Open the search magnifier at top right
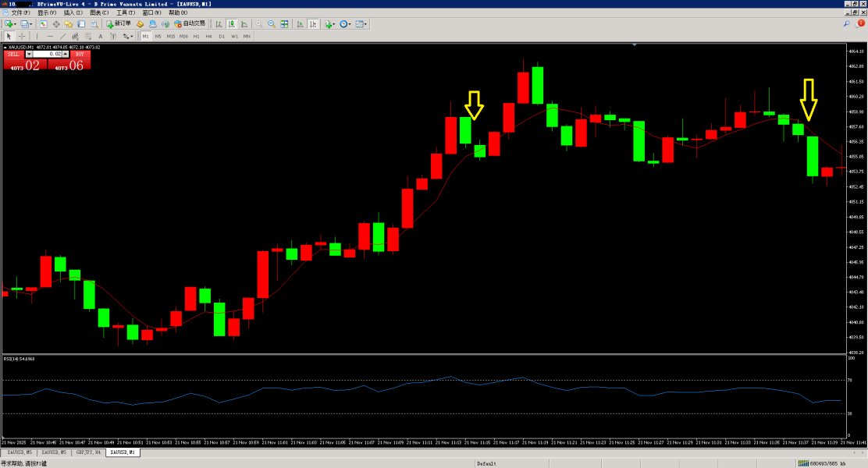 pyautogui.click(x=846, y=23)
